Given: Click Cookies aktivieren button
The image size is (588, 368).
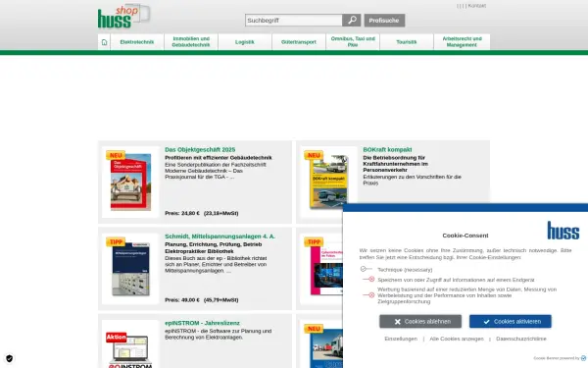Looking at the screenshot, I should [510, 322].
